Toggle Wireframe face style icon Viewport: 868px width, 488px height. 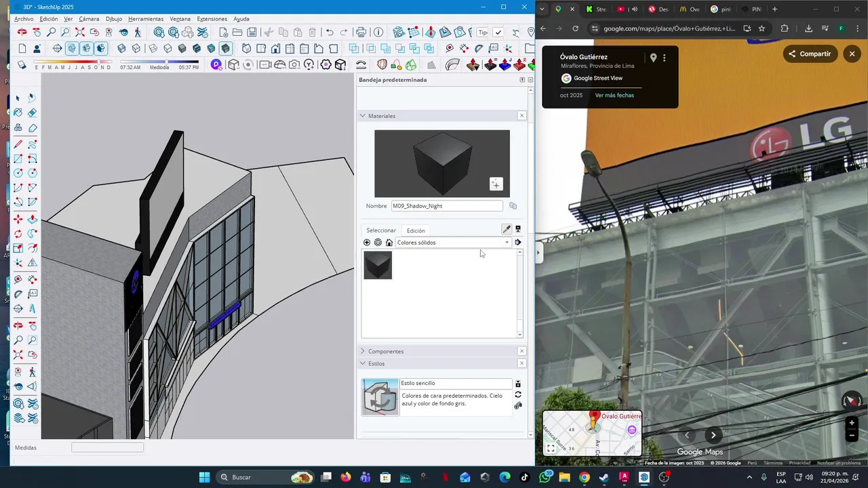(153, 48)
